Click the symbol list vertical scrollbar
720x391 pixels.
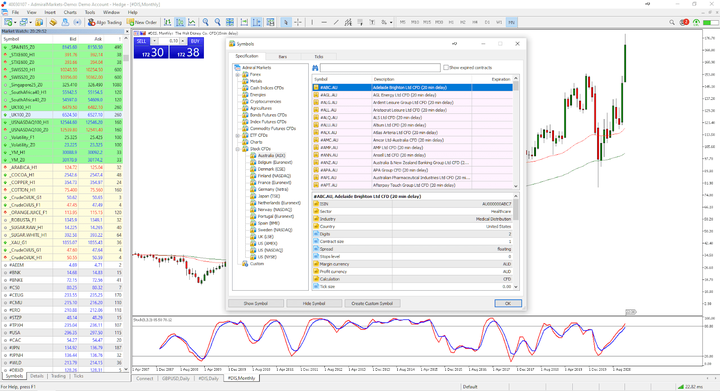[x=516, y=132]
